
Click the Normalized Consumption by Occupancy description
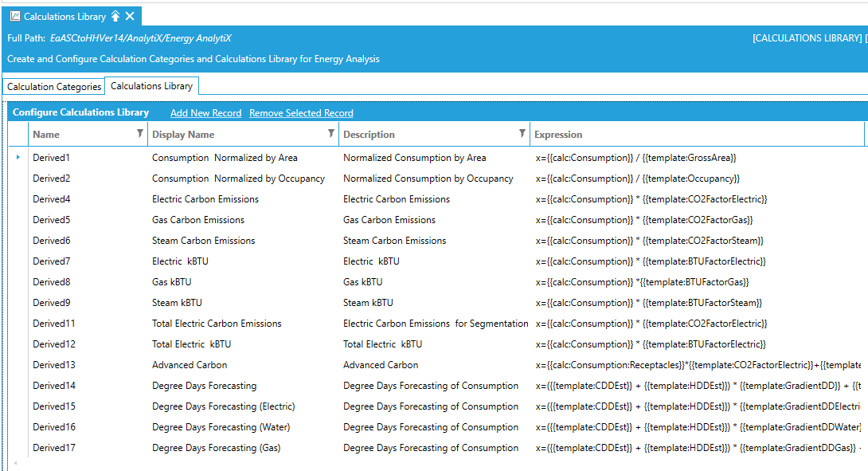428,179
